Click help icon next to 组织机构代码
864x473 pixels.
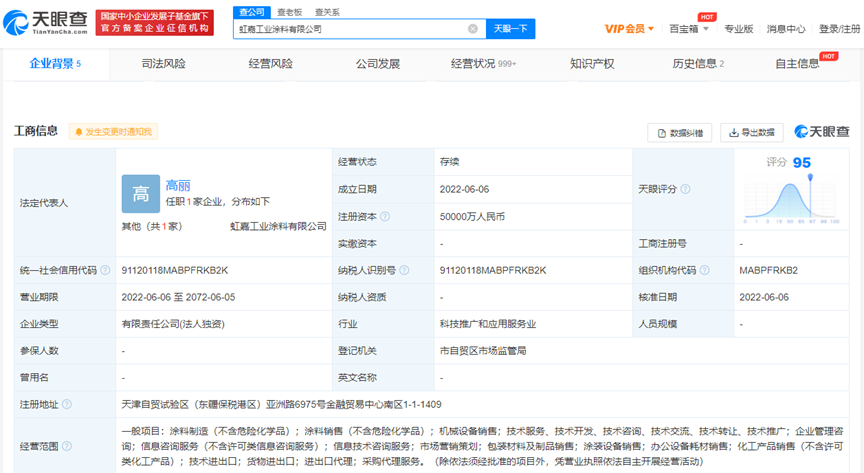[x=704, y=270]
